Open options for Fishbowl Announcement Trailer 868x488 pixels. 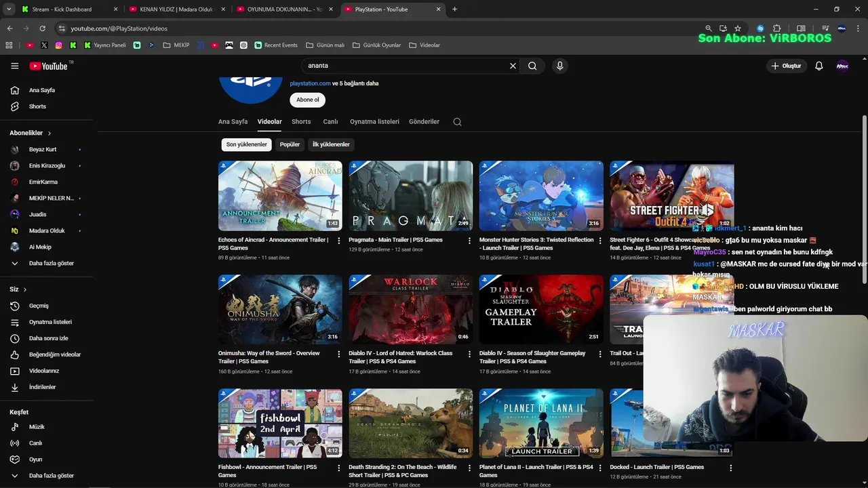coord(339,468)
